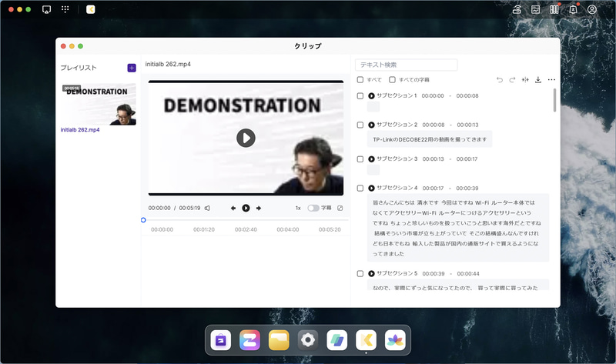
Task: Skip backward with the left arrow
Action: 233,208
